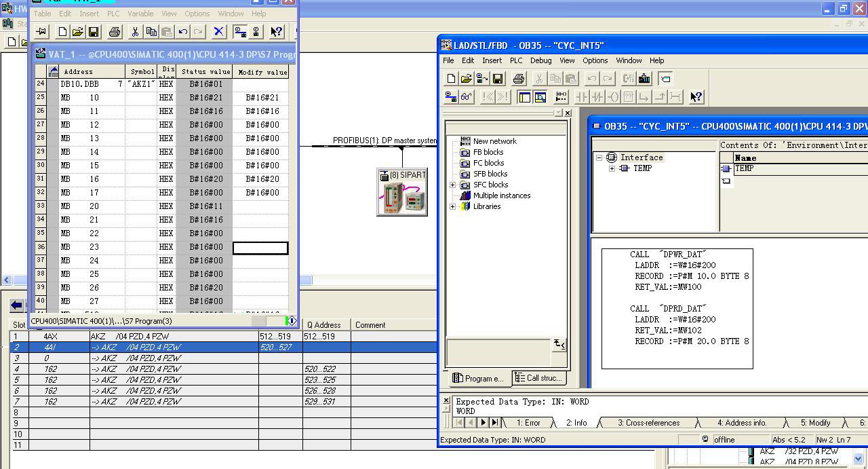Screen dimensions: 868x469
Task: Click open online icon in LAD/STL/FBD
Action: (482, 79)
